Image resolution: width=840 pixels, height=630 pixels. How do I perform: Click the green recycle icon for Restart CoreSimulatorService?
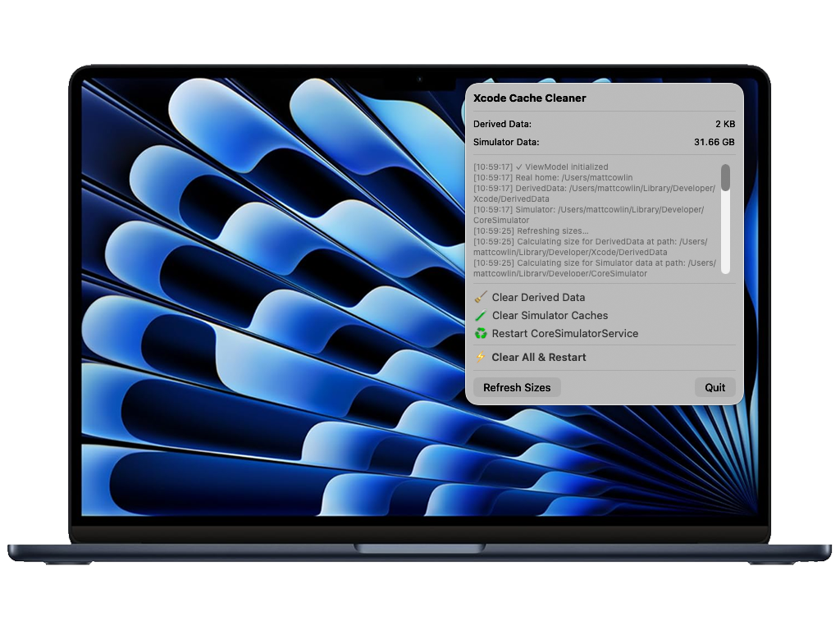tap(481, 333)
